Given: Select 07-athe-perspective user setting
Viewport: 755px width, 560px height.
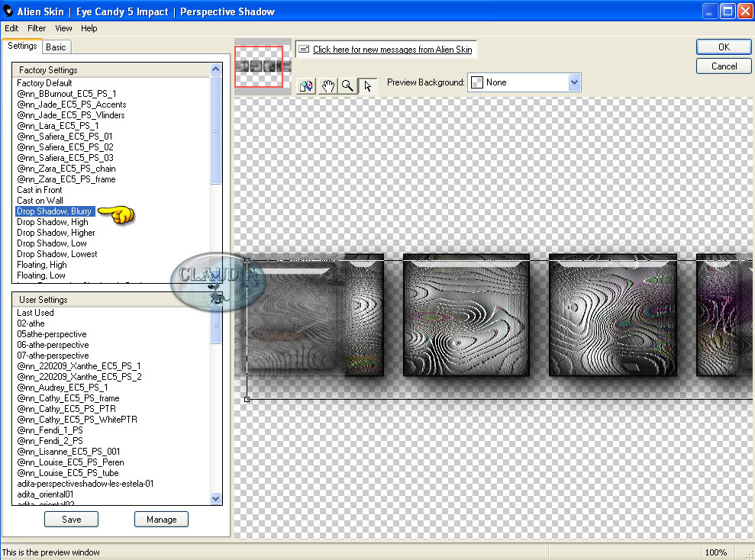Looking at the screenshot, I should pos(53,356).
